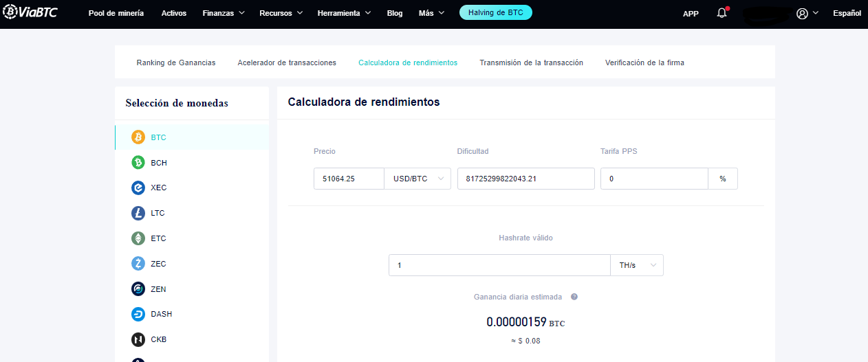Open the user account avatar icon
Screen dimensions: 868x362
coord(802,13)
